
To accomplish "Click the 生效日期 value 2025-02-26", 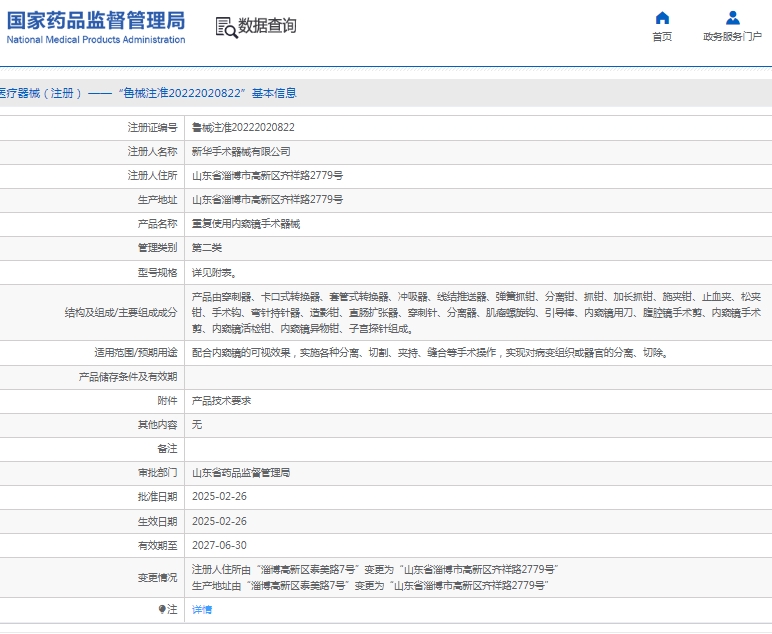I will pyautogui.click(x=219, y=521).
